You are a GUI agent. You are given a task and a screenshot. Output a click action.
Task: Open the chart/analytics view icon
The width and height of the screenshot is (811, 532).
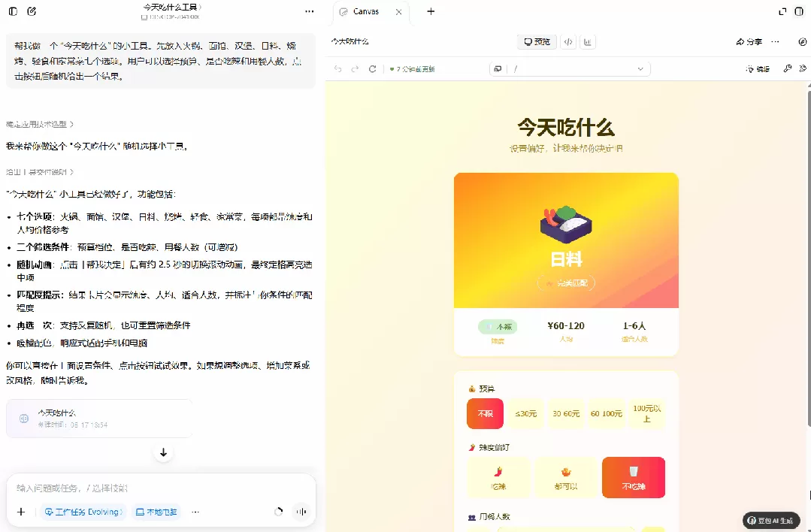click(588, 42)
